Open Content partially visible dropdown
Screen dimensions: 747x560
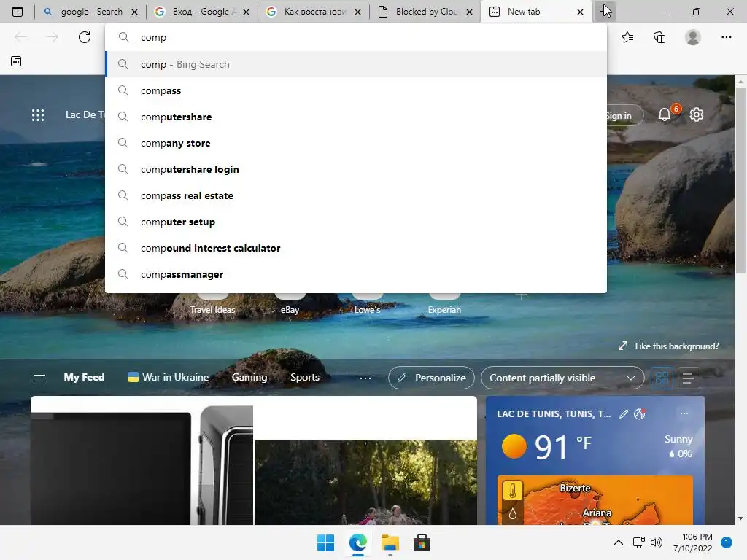tap(562, 378)
